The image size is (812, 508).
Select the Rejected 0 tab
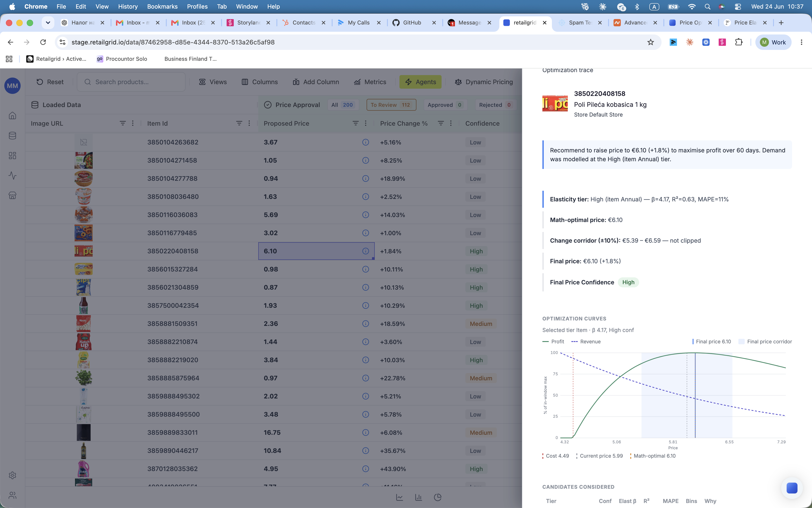click(495, 105)
